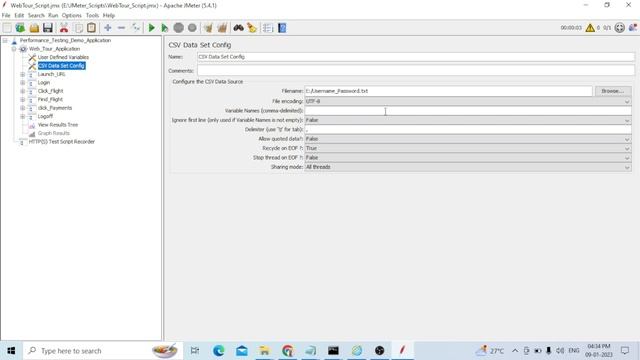The height and width of the screenshot is (360, 640).
Task: Open the Allow quoted data dropdown
Action: (468, 139)
